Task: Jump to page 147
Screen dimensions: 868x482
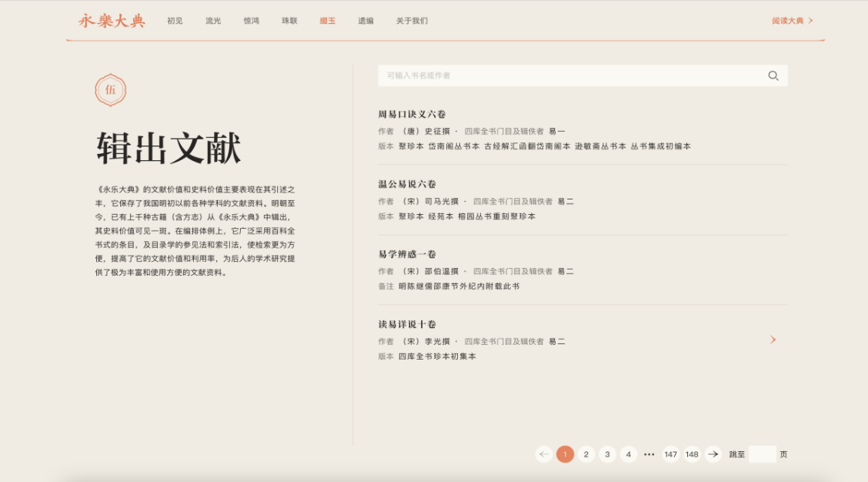Action: (670, 454)
